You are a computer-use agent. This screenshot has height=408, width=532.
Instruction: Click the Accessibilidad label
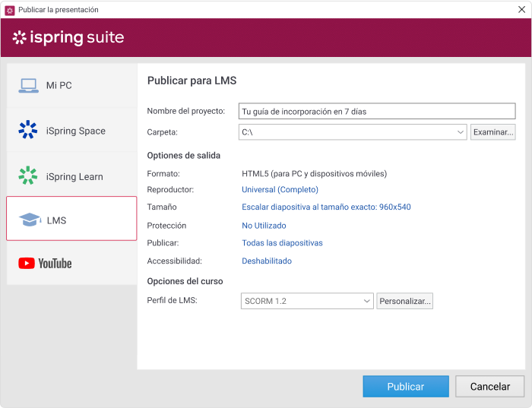point(174,261)
